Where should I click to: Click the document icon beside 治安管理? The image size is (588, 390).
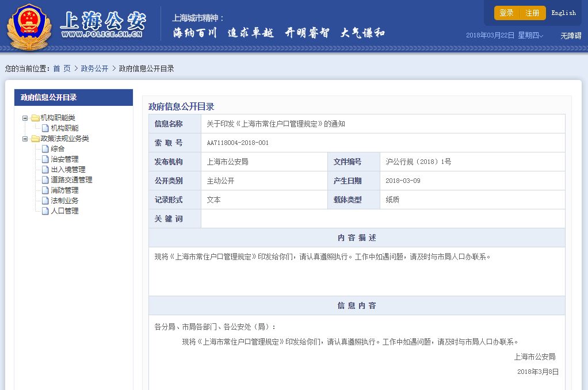(45, 159)
